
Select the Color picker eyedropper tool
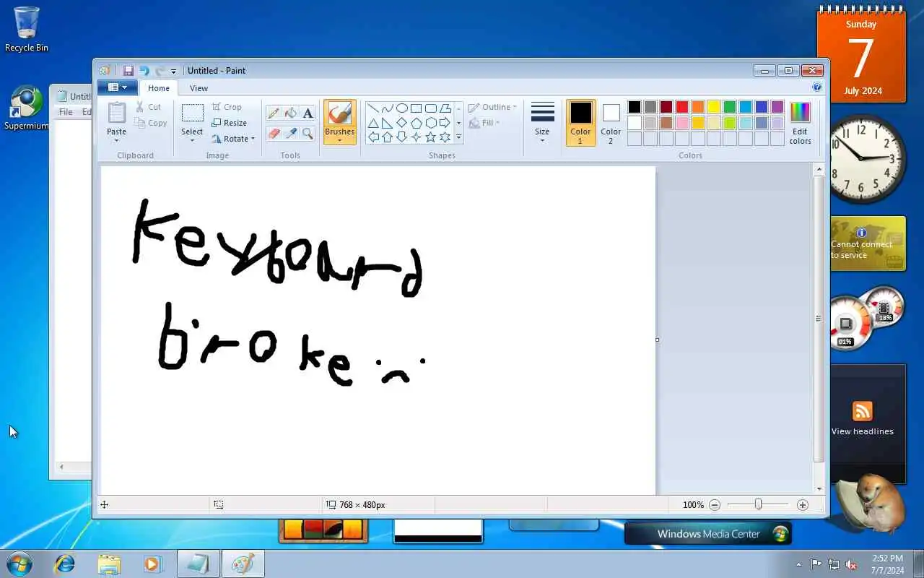click(291, 133)
